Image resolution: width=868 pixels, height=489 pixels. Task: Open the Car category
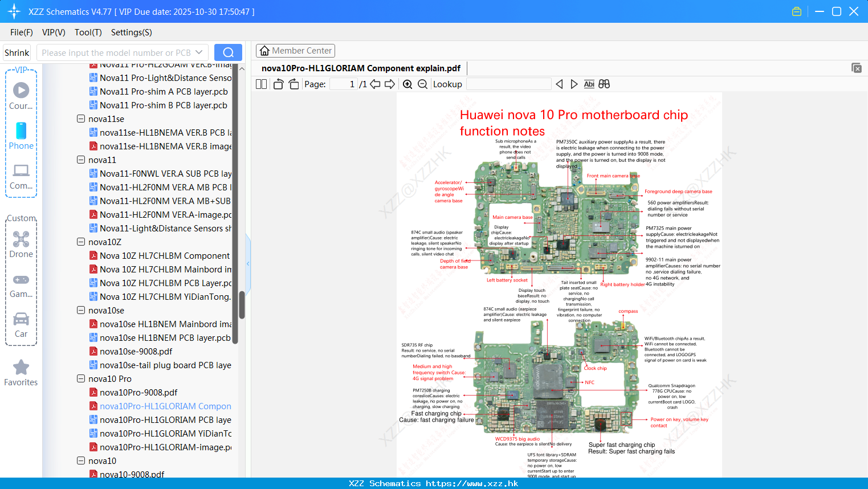click(x=21, y=324)
